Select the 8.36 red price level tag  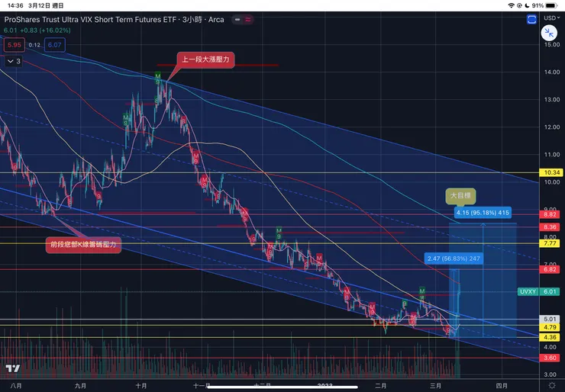click(x=550, y=227)
